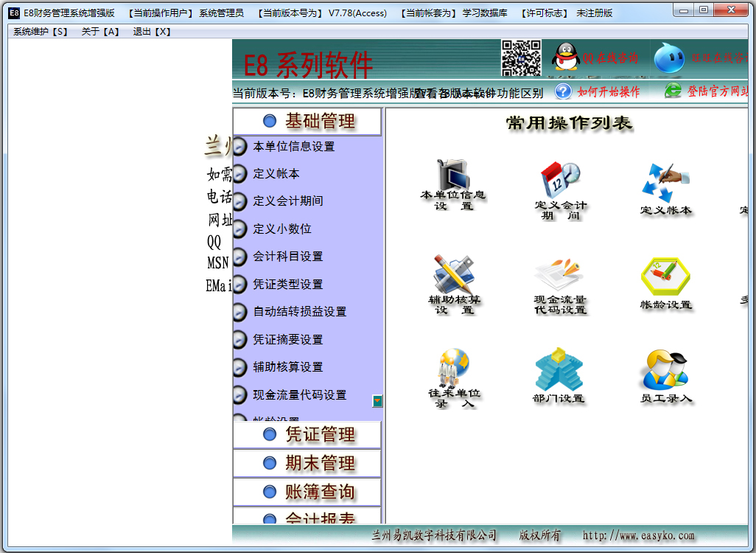756x553 pixels.
Task: Open the 关于【A】 menu
Action: tap(100, 32)
